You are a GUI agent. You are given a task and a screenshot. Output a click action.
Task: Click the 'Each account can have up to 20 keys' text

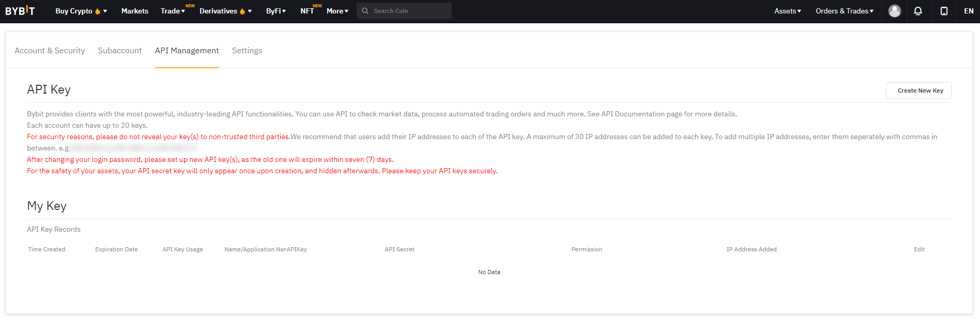(x=87, y=125)
